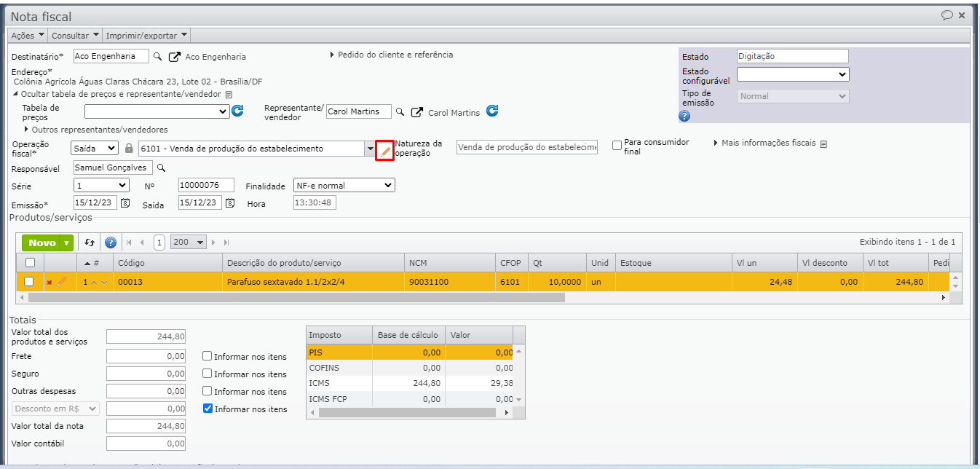980x469 pixels.
Task: Click list icon beside Ocultar tabela de preços
Action: click(229, 95)
